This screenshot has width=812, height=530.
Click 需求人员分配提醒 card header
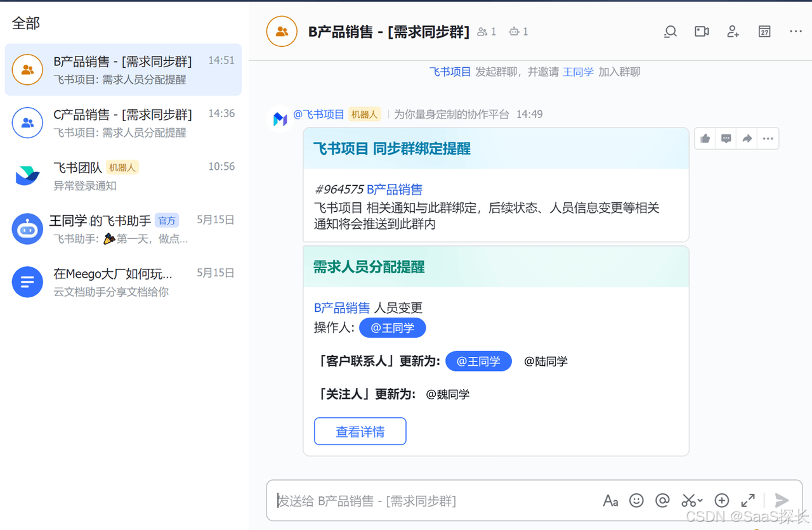[x=496, y=267]
